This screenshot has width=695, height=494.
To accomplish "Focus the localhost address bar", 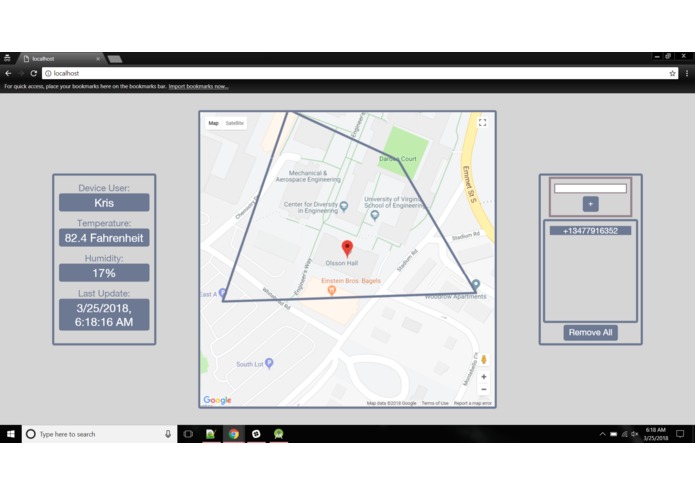I will pyautogui.click(x=360, y=74).
